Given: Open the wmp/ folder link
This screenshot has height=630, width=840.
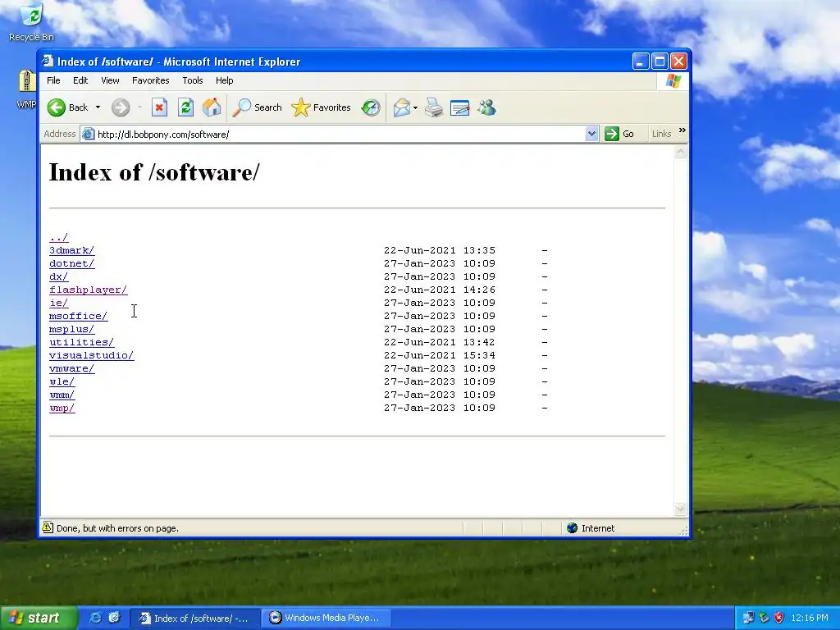Looking at the screenshot, I should click(62, 408).
